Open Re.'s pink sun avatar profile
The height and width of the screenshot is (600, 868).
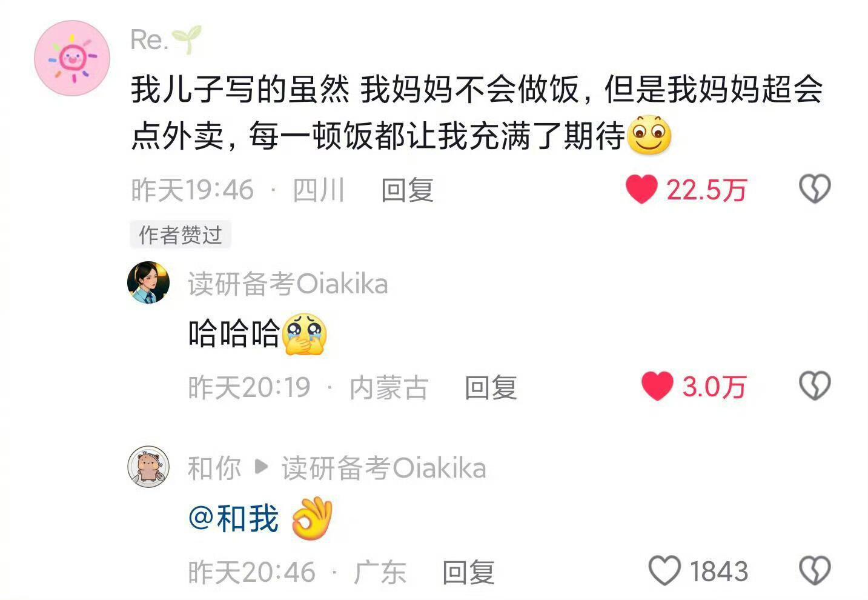pos(72,58)
